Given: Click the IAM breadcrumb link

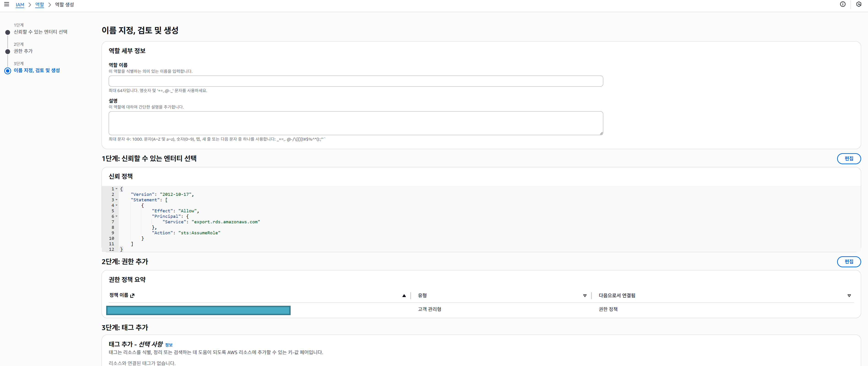Looking at the screenshot, I should pos(20,5).
